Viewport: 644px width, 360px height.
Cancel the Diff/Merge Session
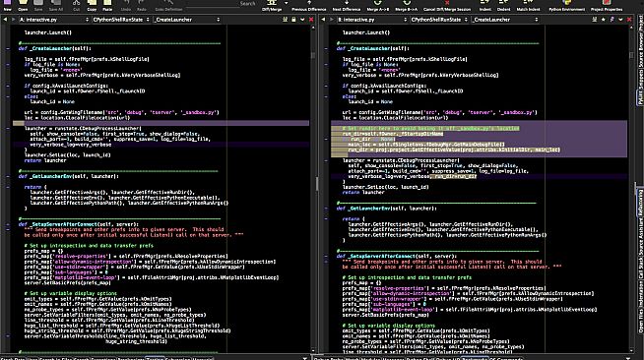click(447, 5)
